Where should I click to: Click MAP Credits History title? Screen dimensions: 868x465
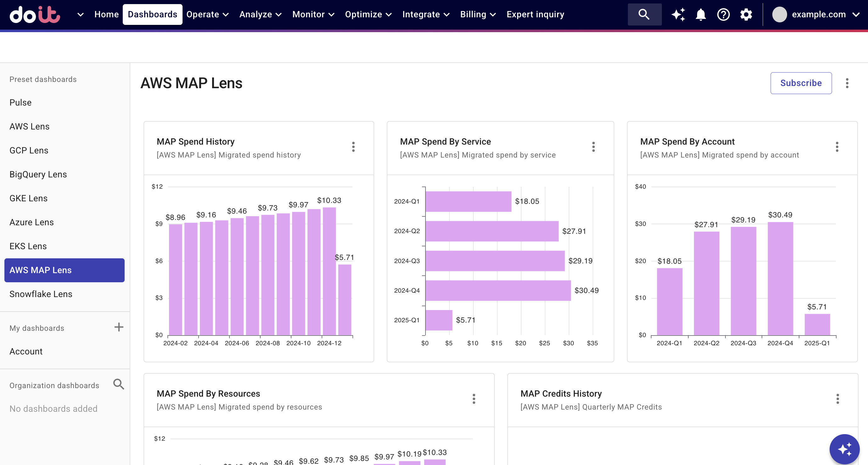click(x=561, y=393)
